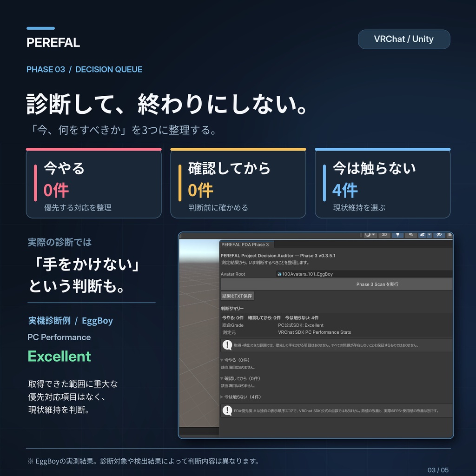
Task: Click the green Excellent rating text
Action: [x=59, y=356]
